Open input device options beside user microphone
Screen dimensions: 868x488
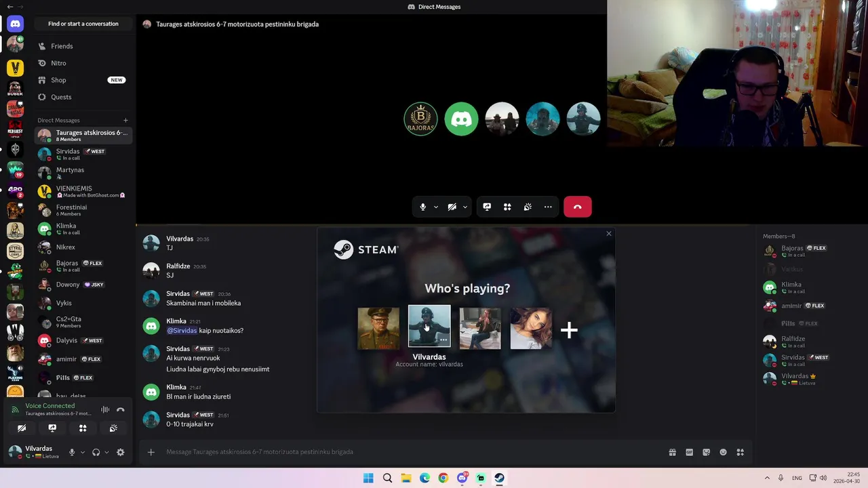83,452
